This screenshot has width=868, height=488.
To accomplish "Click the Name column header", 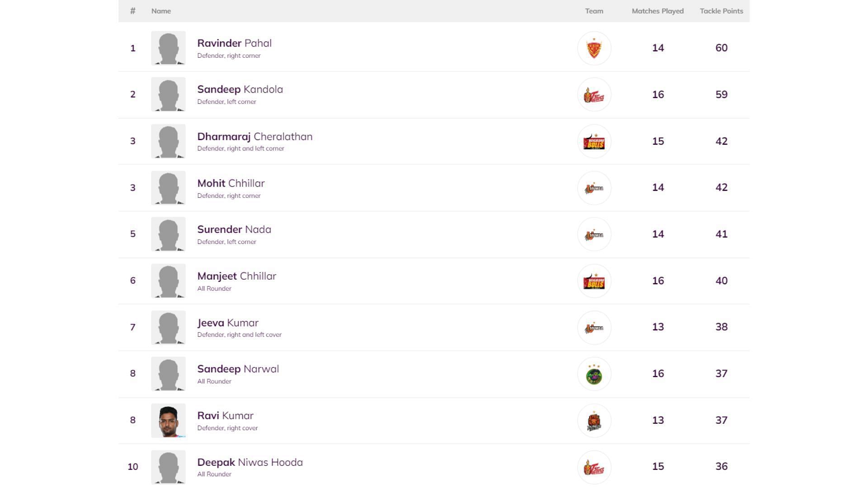I will [x=161, y=11].
